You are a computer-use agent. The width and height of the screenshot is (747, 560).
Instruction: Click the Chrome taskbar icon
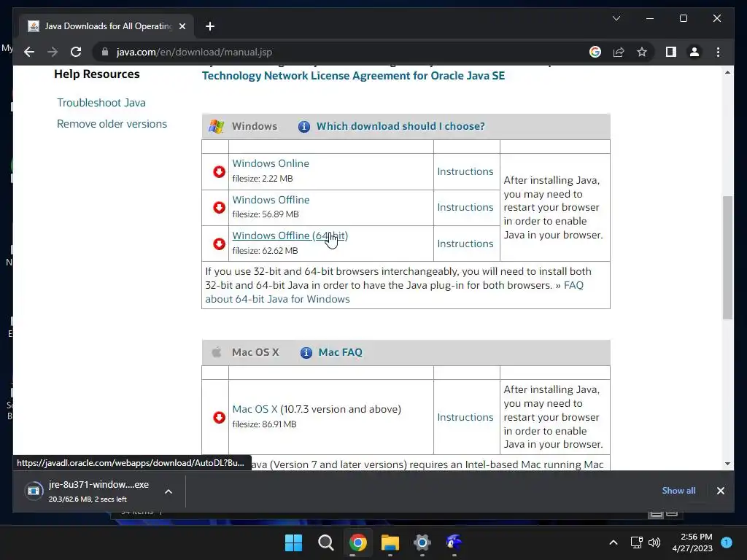pos(357,542)
